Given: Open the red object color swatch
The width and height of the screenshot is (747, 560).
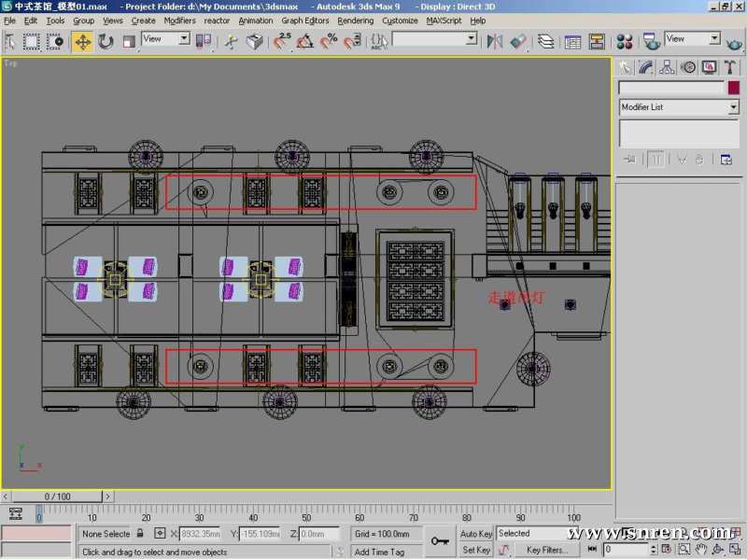Looking at the screenshot, I should [734, 88].
